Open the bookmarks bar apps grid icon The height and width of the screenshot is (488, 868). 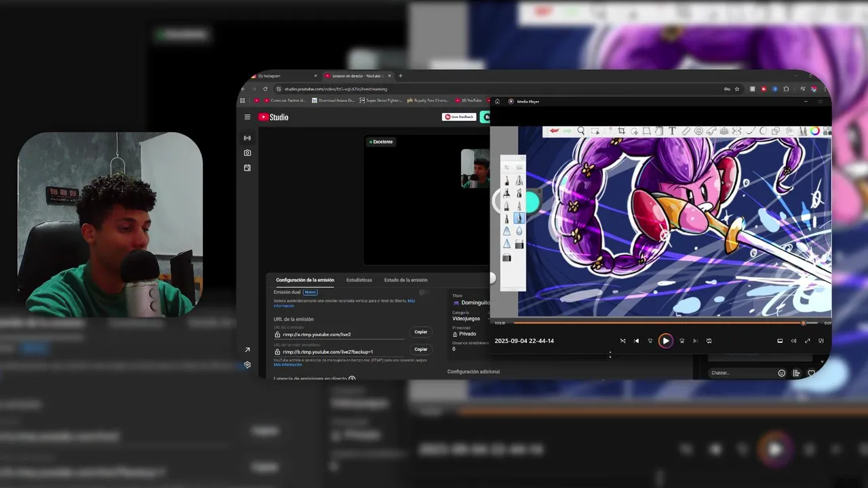pyautogui.click(x=243, y=100)
